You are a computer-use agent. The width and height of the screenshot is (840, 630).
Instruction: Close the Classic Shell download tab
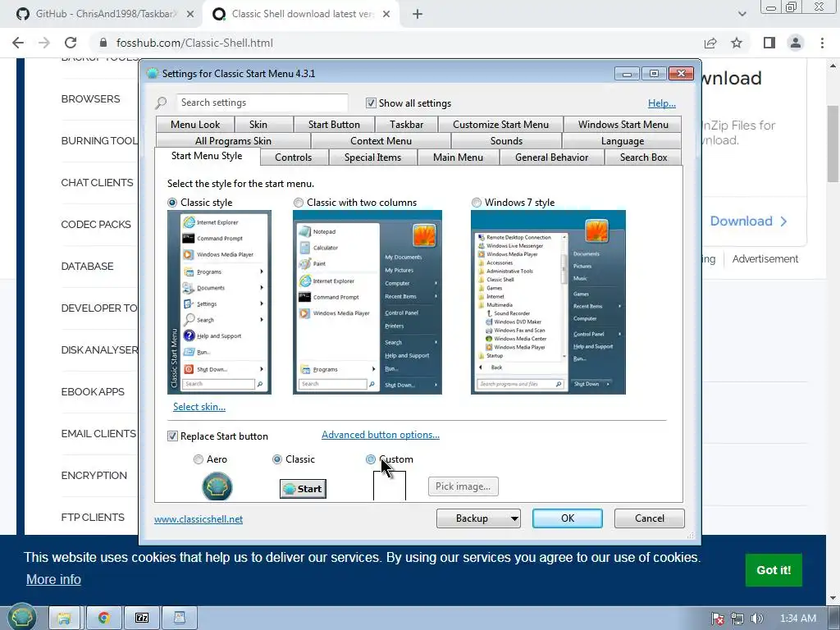point(386,14)
